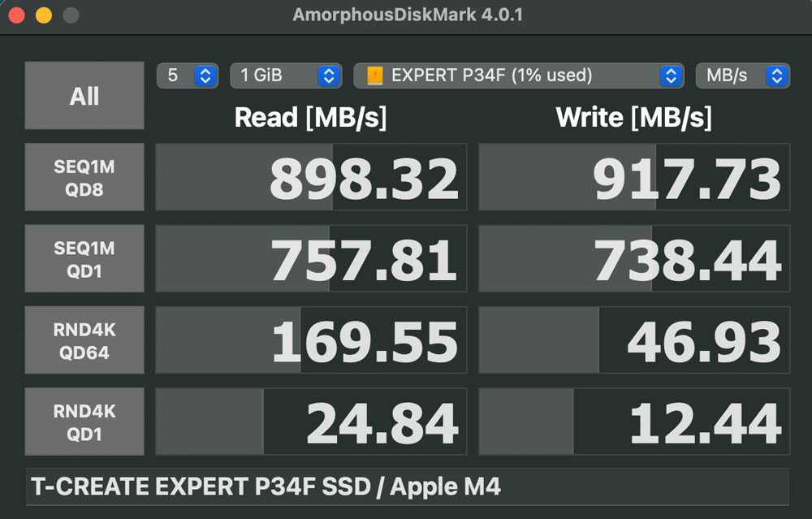Expand the 1 GiB test size dropdown
This screenshot has height=519, width=812.
coord(286,76)
